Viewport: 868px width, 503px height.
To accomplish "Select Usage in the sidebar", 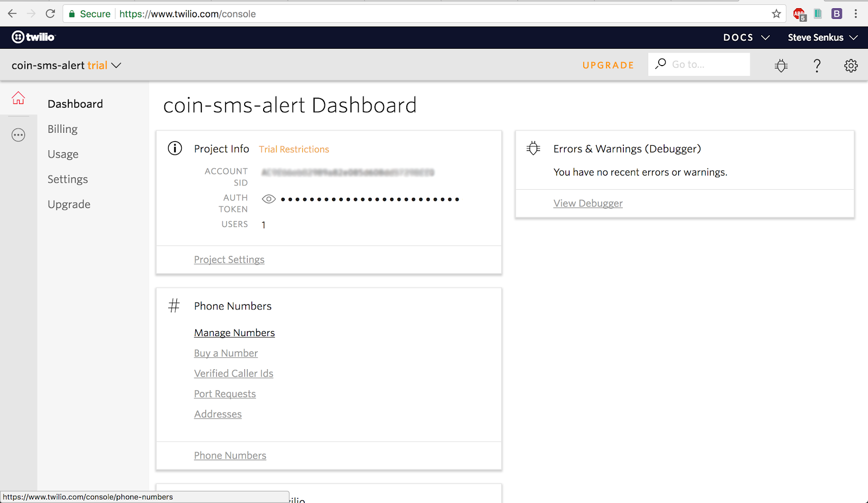I will click(63, 154).
